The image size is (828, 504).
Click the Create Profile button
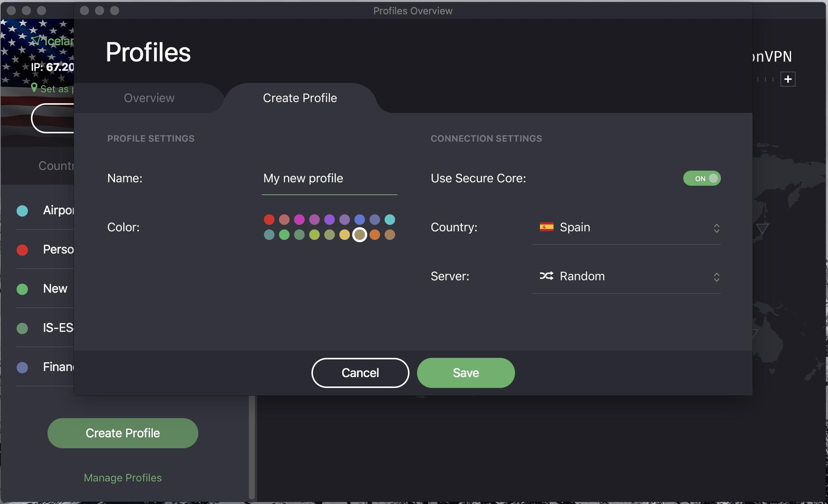coord(123,432)
